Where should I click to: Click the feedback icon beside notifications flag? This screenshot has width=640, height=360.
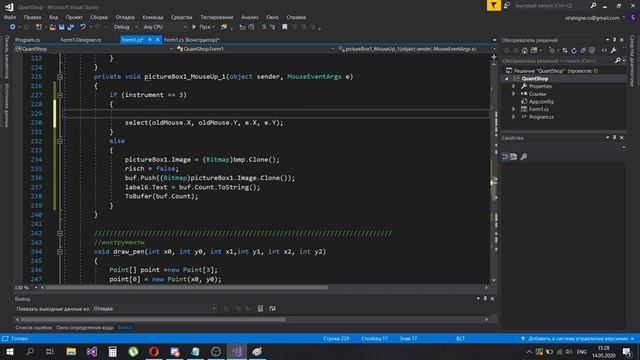tap(507, 5)
